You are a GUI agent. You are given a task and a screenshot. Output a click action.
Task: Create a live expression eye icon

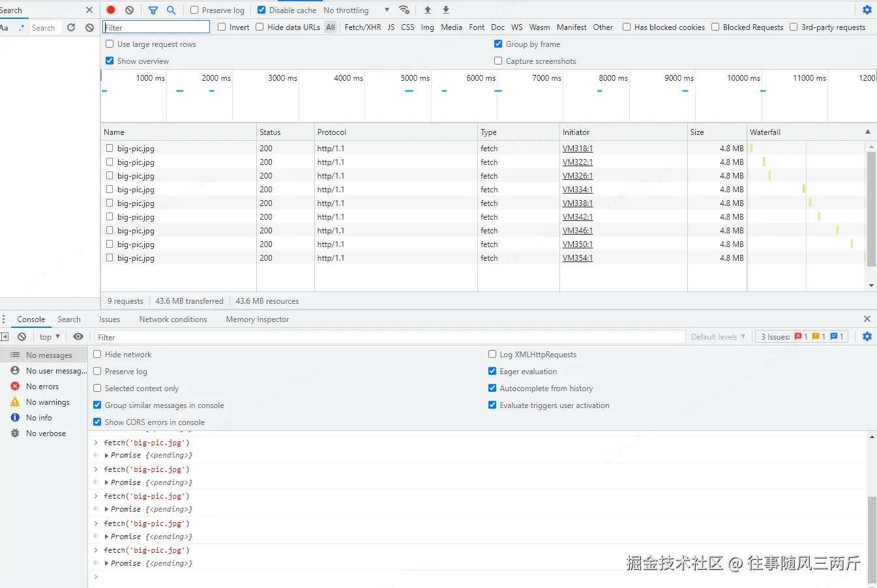tap(78, 336)
